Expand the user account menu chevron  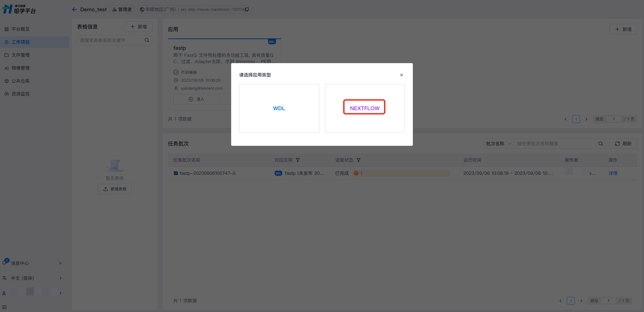pyautogui.click(x=60, y=293)
